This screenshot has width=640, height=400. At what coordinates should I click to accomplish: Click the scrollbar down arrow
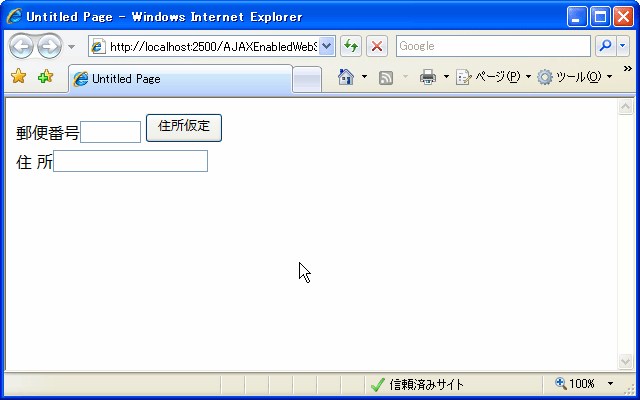pos(626,361)
